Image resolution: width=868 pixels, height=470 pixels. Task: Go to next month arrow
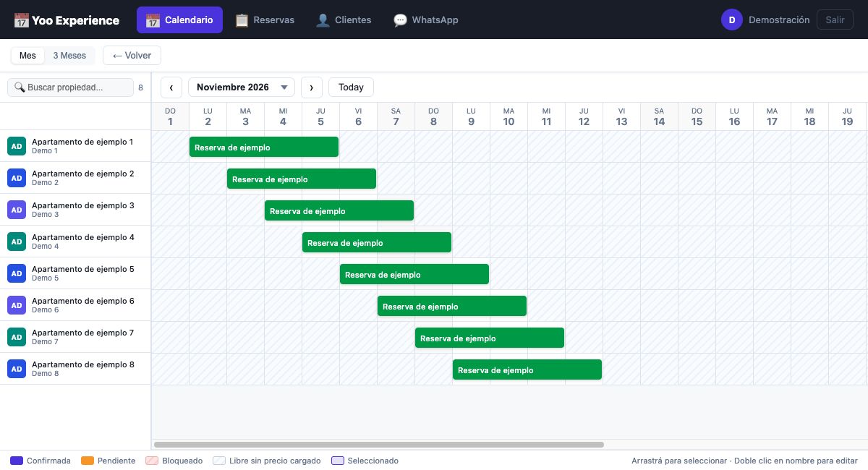(311, 87)
